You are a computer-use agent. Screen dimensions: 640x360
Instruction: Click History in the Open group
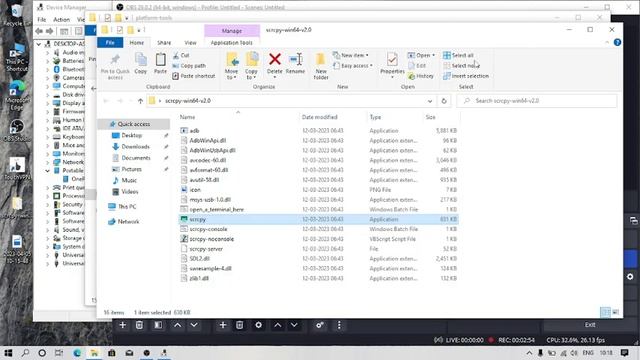click(x=421, y=76)
